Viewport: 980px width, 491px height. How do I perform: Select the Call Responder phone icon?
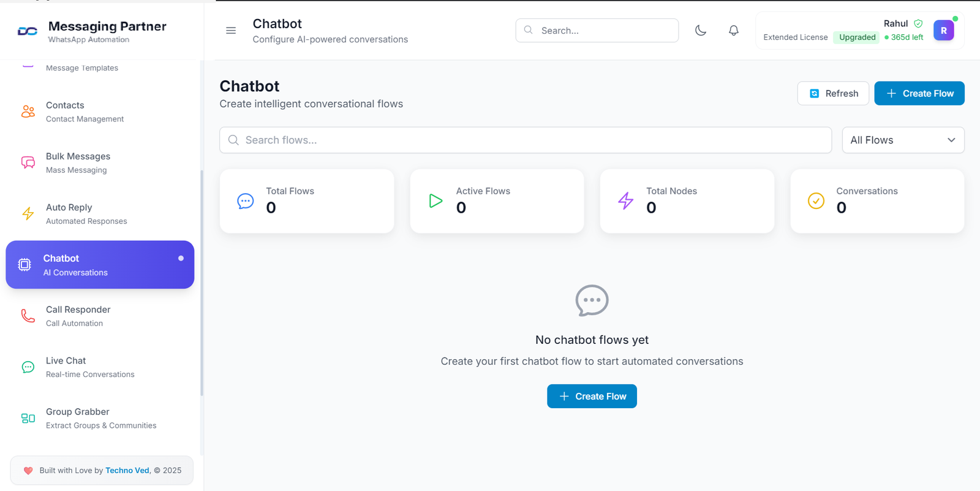28,315
